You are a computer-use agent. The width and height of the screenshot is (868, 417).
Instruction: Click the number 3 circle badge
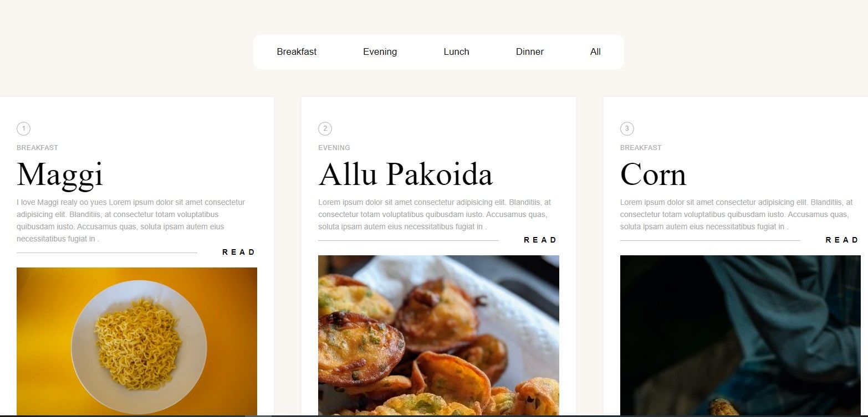point(627,128)
